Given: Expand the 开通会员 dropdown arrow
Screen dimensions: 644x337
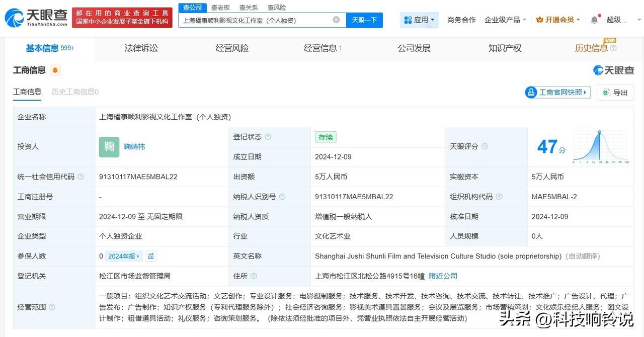Looking at the screenshot, I should 578,20.
